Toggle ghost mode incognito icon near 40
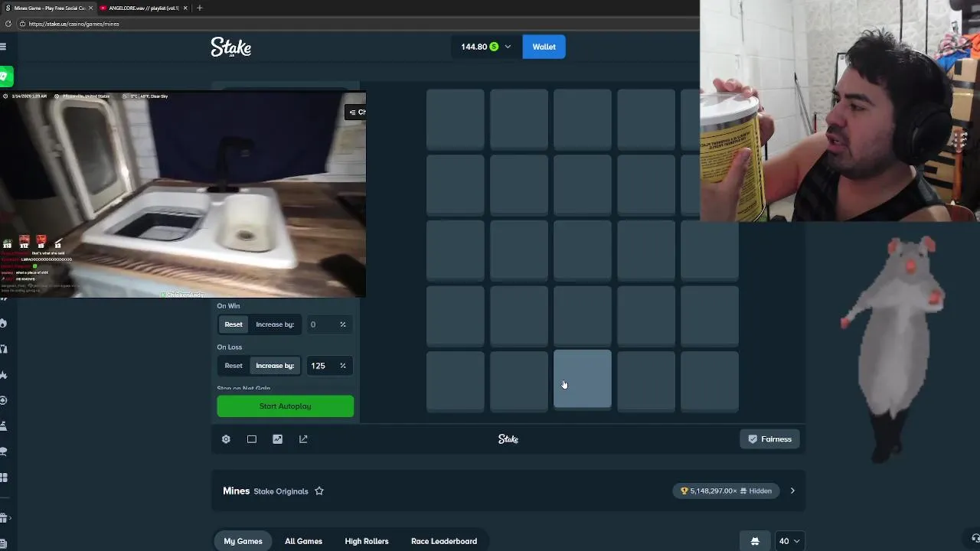Image resolution: width=980 pixels, height=551 pixels. tap(755, 541)
